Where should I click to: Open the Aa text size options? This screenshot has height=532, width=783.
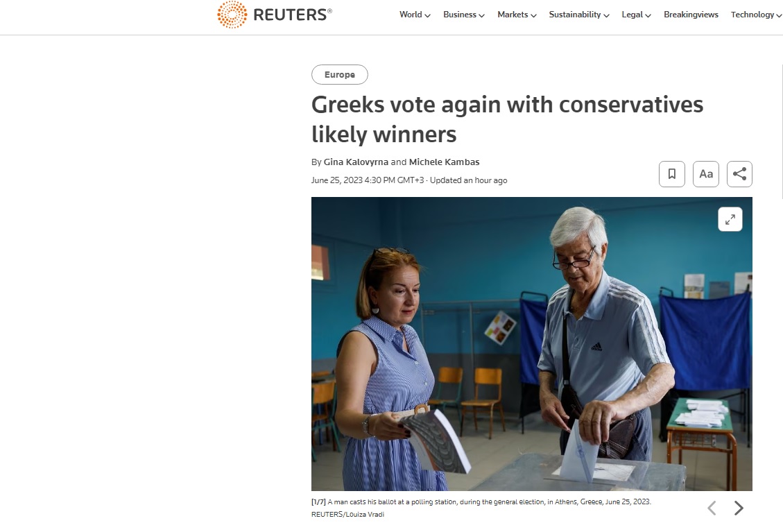tap(705, 174)
